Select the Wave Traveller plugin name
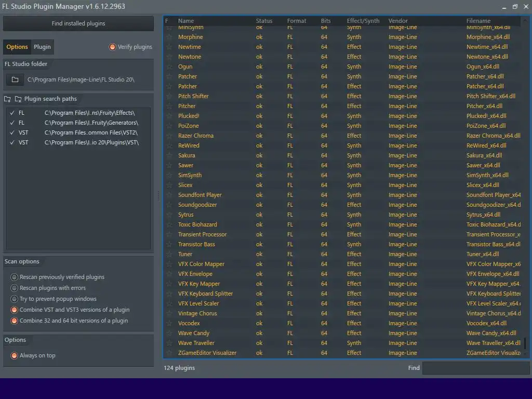 click(x=196, y=343)
